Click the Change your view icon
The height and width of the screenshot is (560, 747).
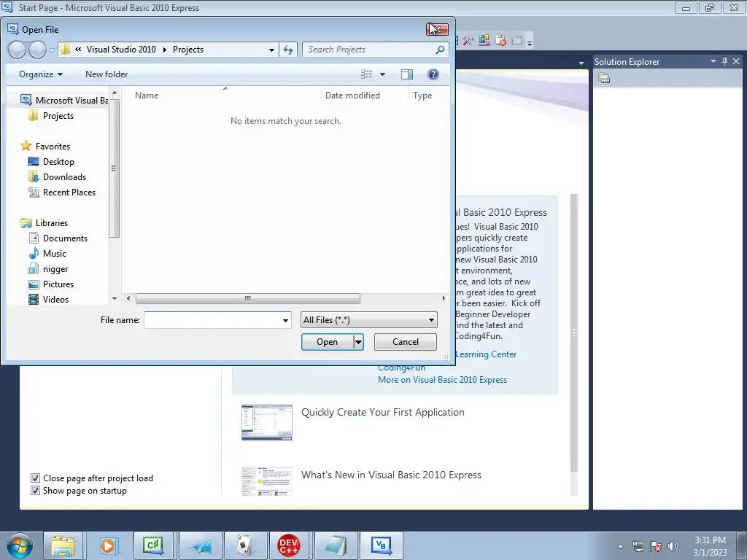[367, 74]
